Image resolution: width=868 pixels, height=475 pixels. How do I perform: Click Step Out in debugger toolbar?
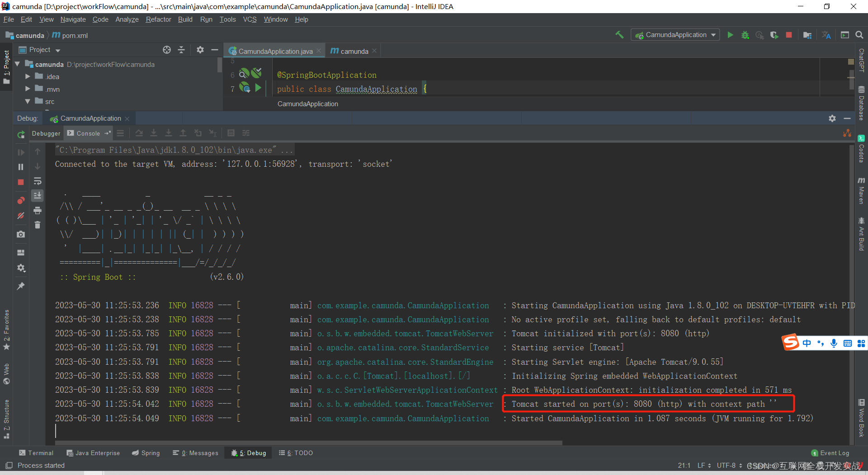183,133
